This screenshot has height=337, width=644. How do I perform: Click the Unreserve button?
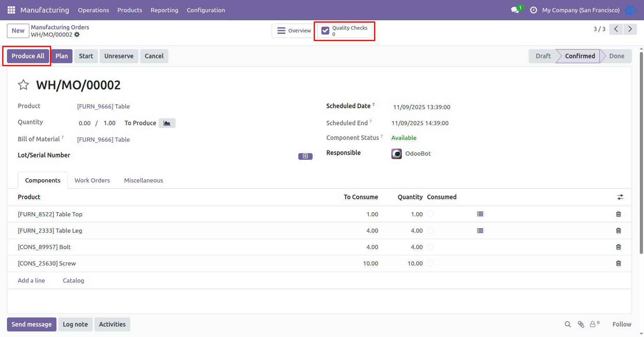tap(119, 56)
